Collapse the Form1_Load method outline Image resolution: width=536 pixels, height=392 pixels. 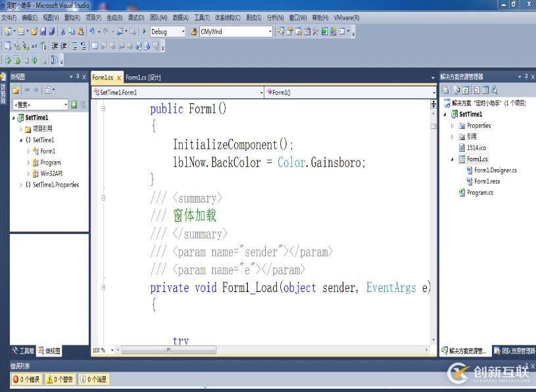[103, 287]
